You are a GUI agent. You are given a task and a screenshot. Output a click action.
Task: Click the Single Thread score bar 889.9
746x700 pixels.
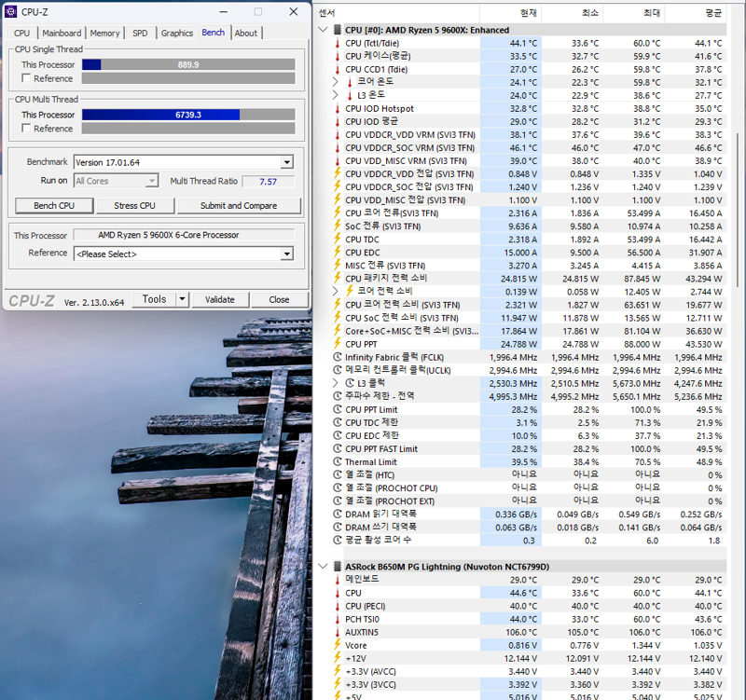point(188,64)
